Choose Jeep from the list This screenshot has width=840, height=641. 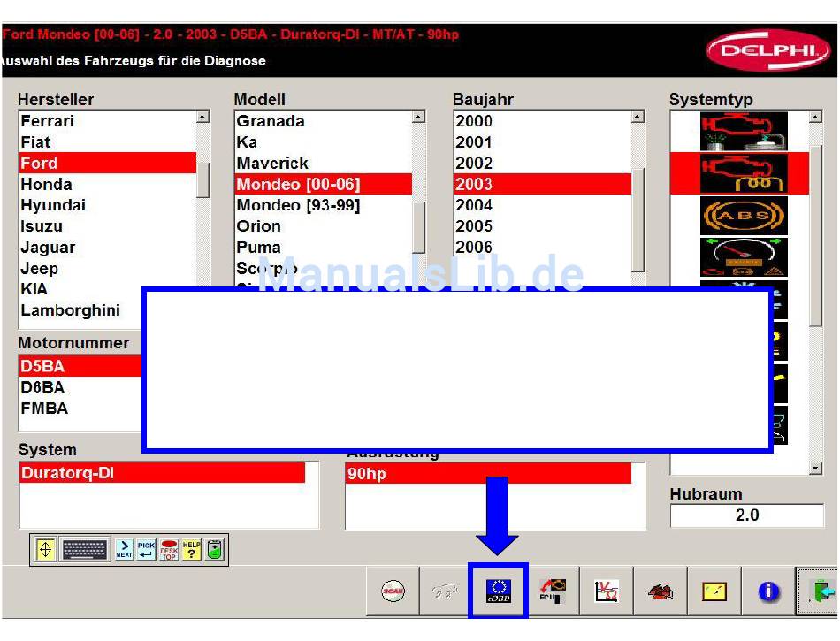pos(108,268)
